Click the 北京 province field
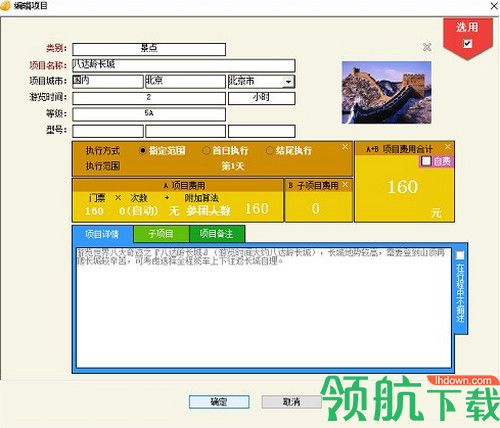This screenshot has width=500, height=428. (186, 81)
